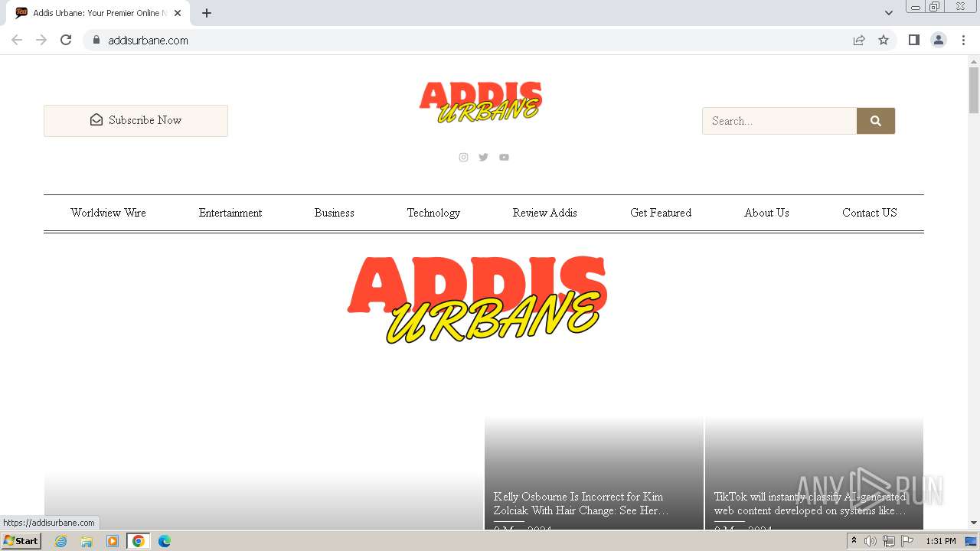The image size is (980, 551).
Task: Select Chrome in the taskbar
Action: point(139,541)
